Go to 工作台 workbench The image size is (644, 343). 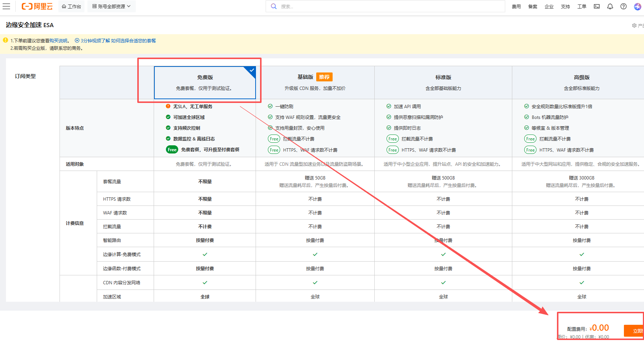(x=71, y=6)
